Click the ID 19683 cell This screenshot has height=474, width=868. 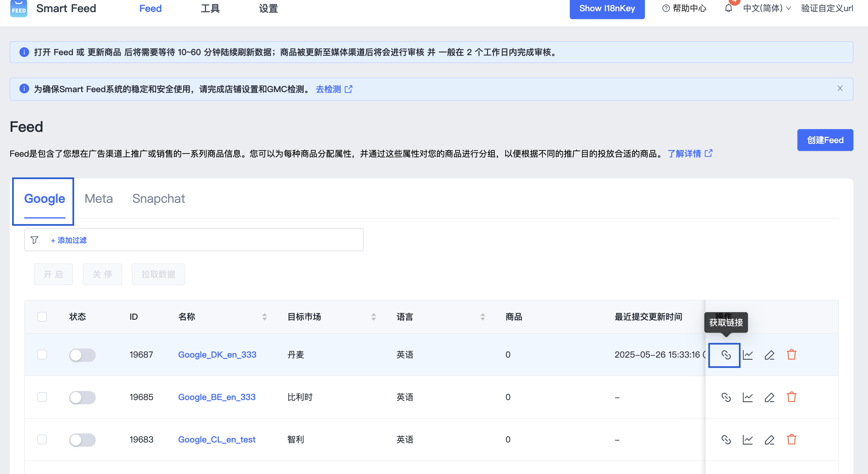141,440
